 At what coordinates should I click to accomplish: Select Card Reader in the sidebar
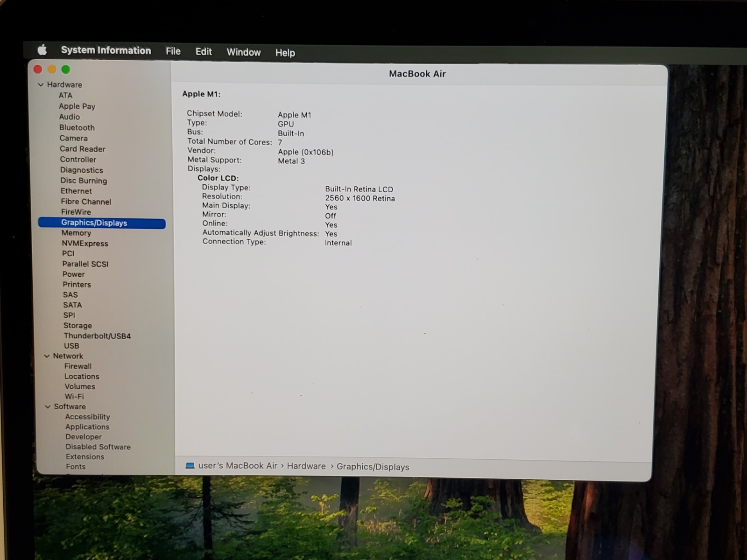(83, 149)
